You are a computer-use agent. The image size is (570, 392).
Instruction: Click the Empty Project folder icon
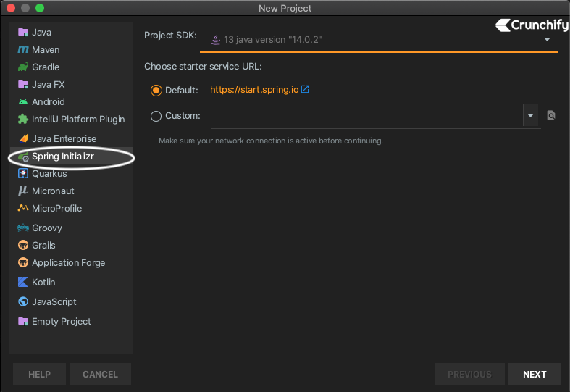coord(23,321)
